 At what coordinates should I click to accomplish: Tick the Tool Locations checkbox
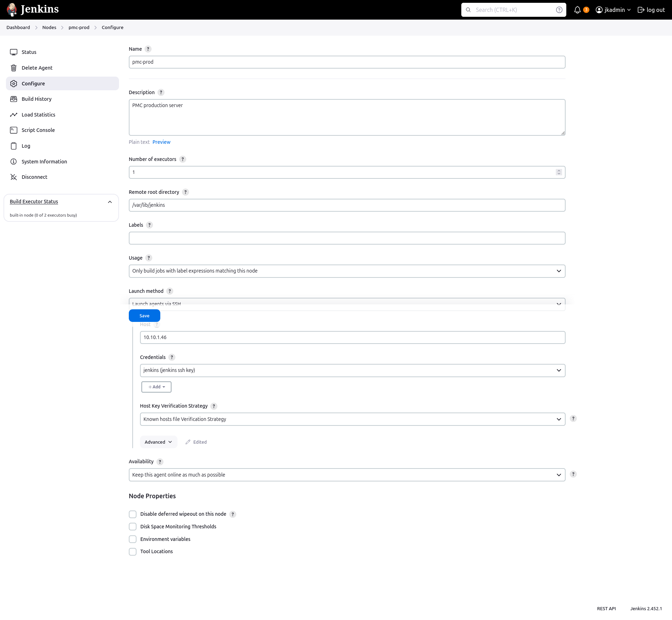coord(133,552)
